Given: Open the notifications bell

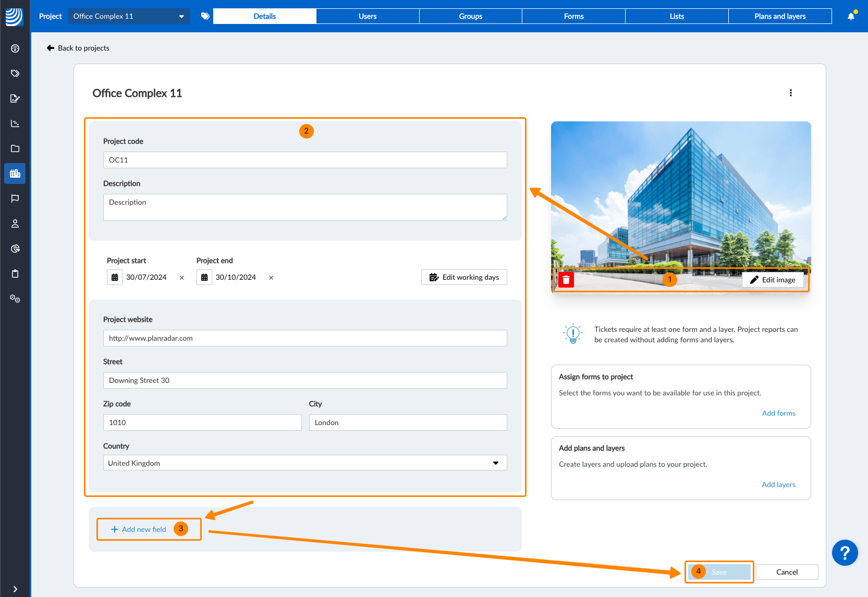Looking at the screenshot, I should pos(851,16).
